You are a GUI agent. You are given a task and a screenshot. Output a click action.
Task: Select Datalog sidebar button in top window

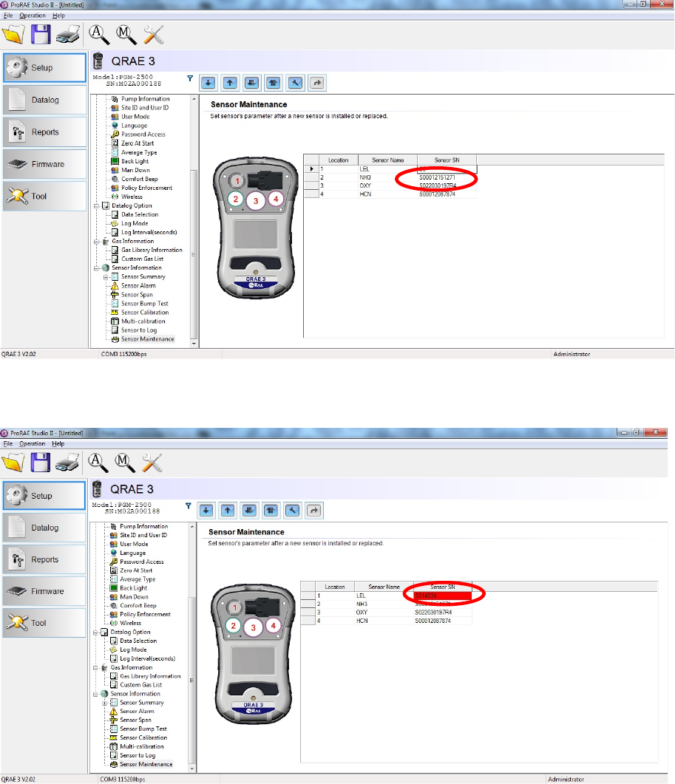(x=44, y=100)
